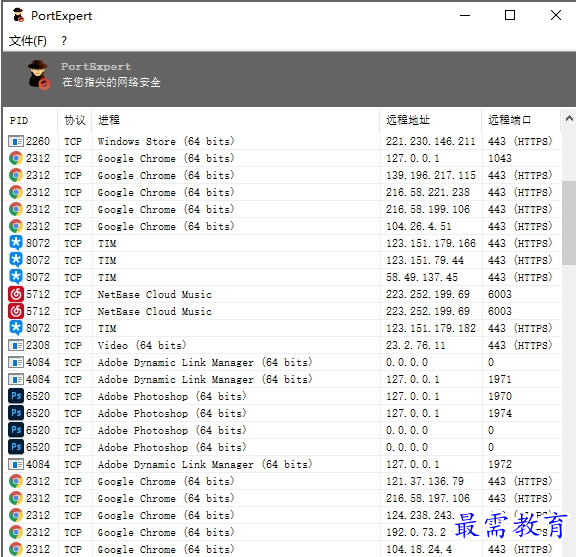Select remote address 58.49.137.45

coord(422,277)
